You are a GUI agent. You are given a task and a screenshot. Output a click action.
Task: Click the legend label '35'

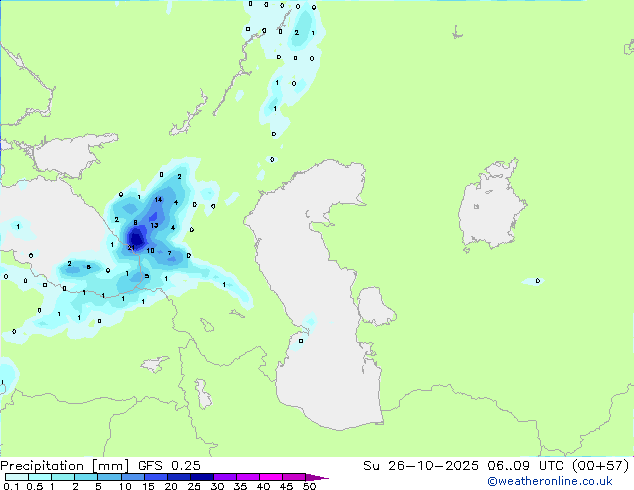(240, 486)
